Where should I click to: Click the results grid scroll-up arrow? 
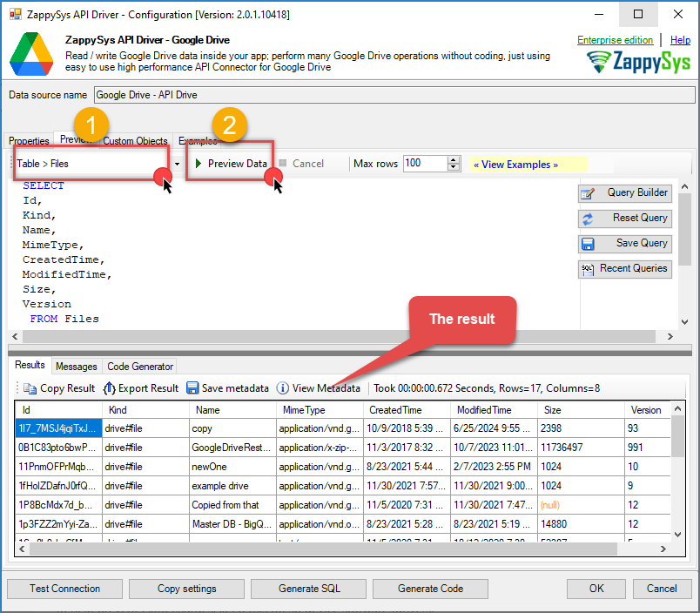click(x=677, y=408)
